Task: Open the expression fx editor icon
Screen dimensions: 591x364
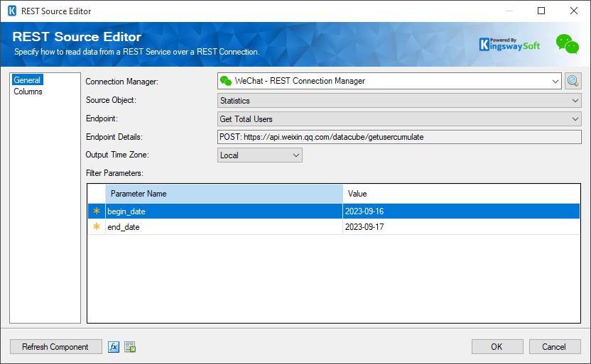Action: tap(114, 347)
